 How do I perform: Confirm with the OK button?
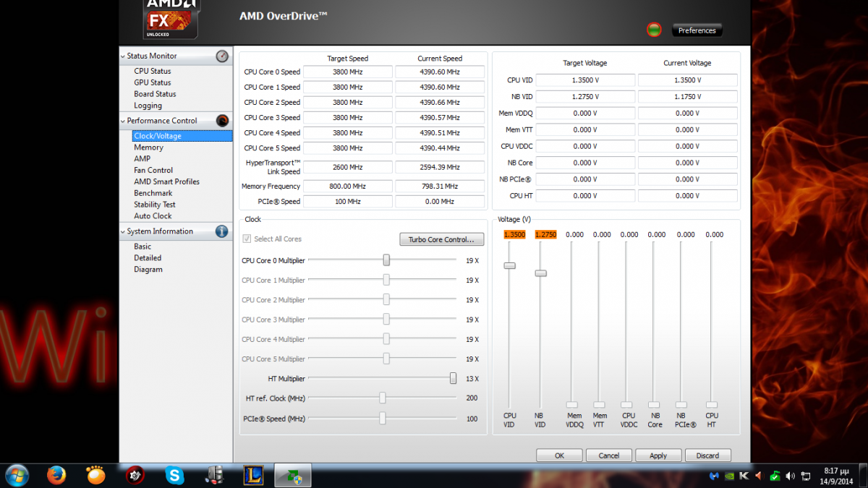pos(559,455)
